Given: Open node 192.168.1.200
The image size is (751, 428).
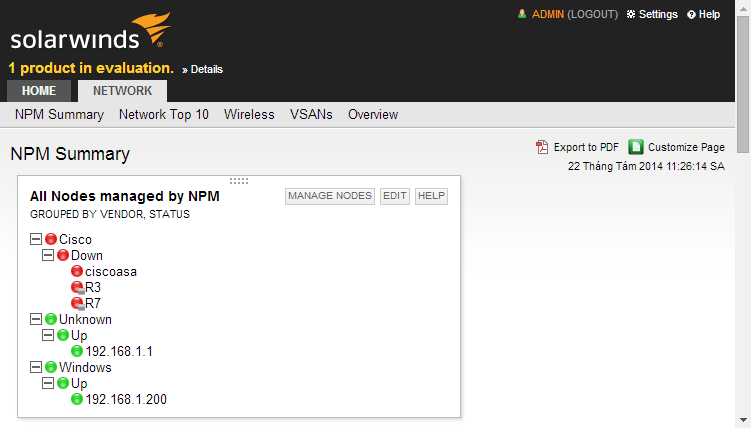Looking at the screenshot, I should tap(126, 399).
